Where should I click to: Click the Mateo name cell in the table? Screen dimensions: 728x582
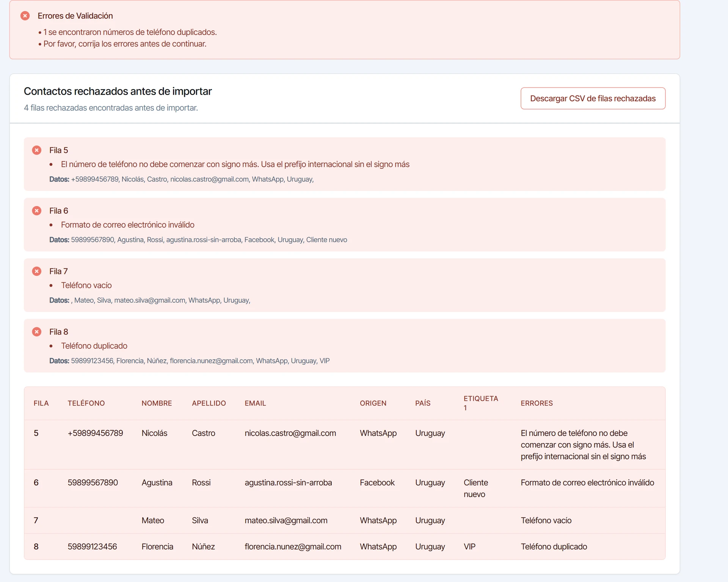(153, 521)
